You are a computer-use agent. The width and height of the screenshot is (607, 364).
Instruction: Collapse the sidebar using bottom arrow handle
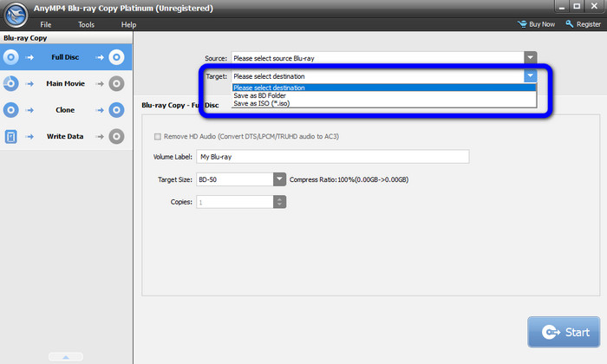click(x=66, y=357)
